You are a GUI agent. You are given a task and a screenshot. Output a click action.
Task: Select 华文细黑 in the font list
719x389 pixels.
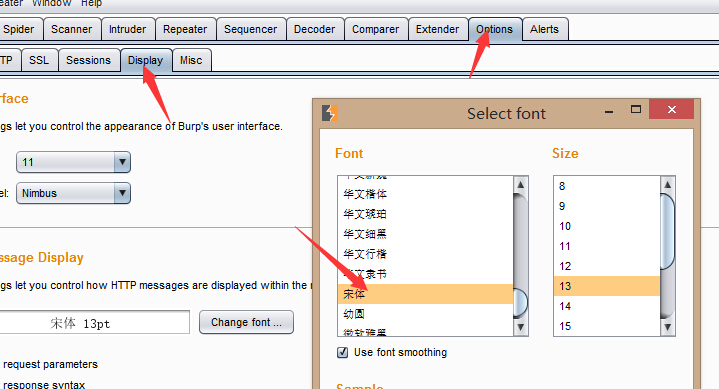[425, 234]
